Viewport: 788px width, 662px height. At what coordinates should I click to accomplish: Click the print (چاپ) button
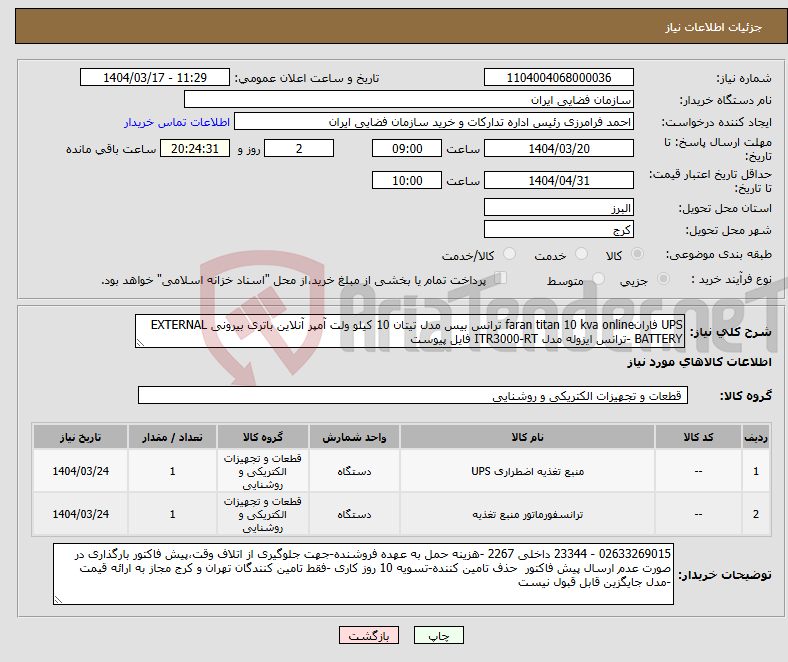[438, 635]
